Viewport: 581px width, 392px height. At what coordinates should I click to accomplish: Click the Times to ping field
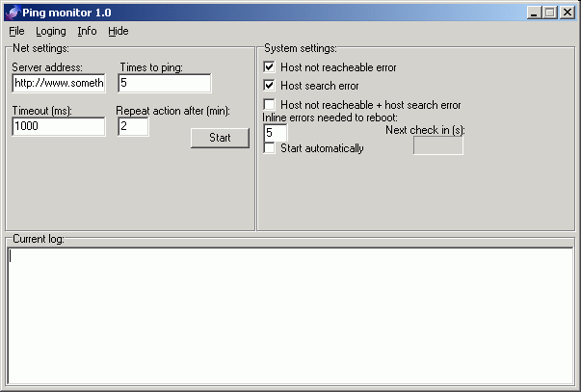point(165,83)
